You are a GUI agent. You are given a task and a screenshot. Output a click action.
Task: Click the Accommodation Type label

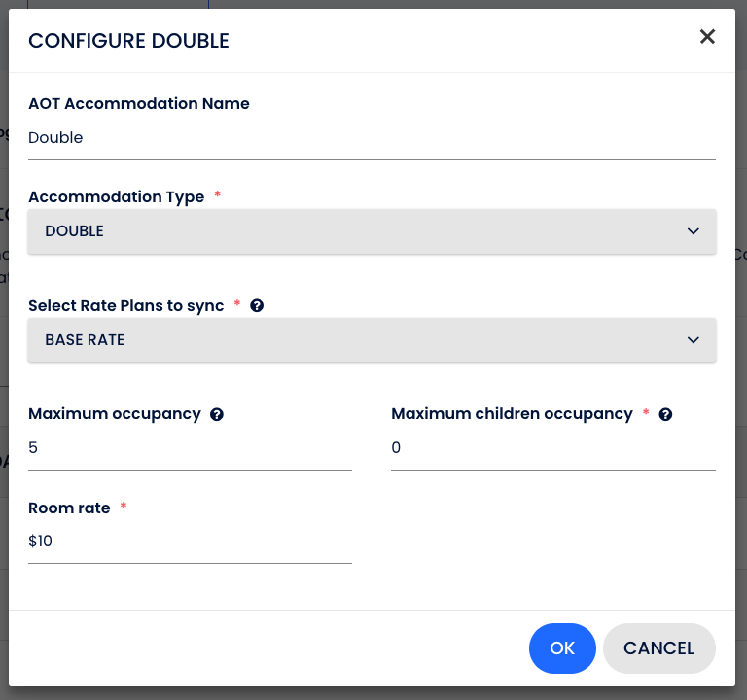tap(116, 196)
